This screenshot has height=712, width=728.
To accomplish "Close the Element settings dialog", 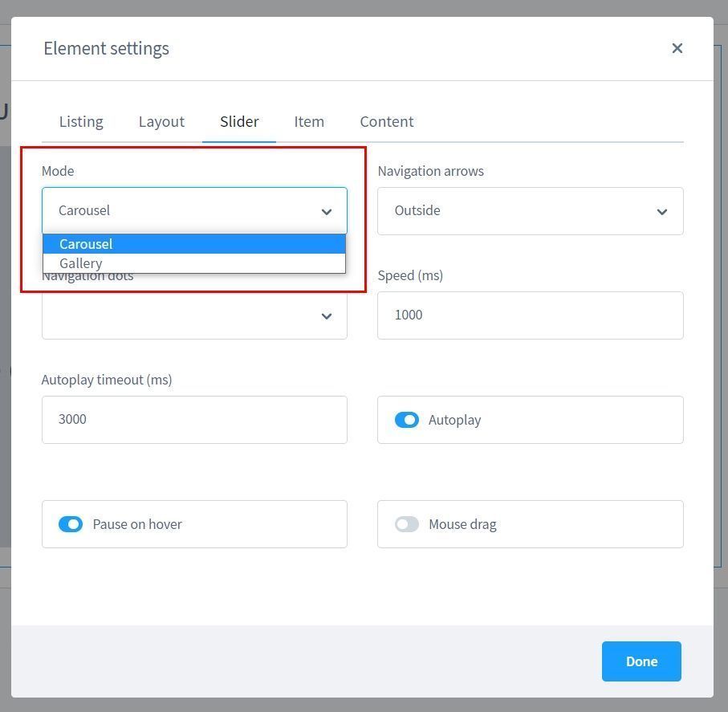I will pyautogui.click(x=677, y=48).
